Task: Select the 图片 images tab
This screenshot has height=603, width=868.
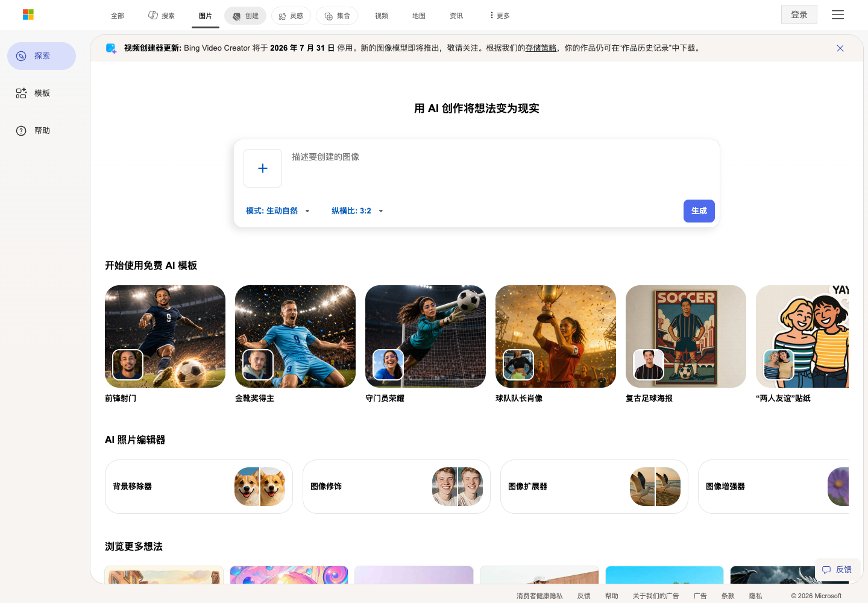Action: (x=206, y=16)
